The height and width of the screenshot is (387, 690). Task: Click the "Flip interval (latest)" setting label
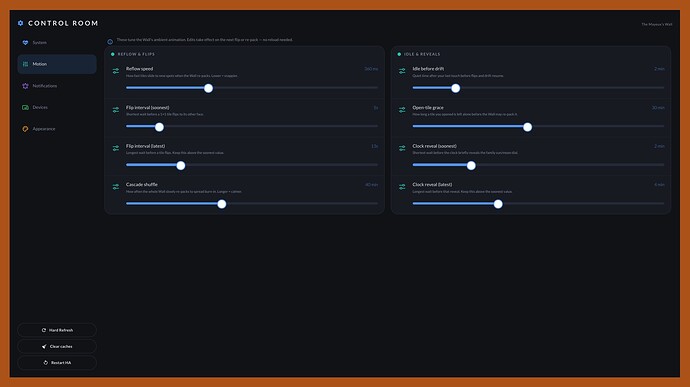[146, 146]
